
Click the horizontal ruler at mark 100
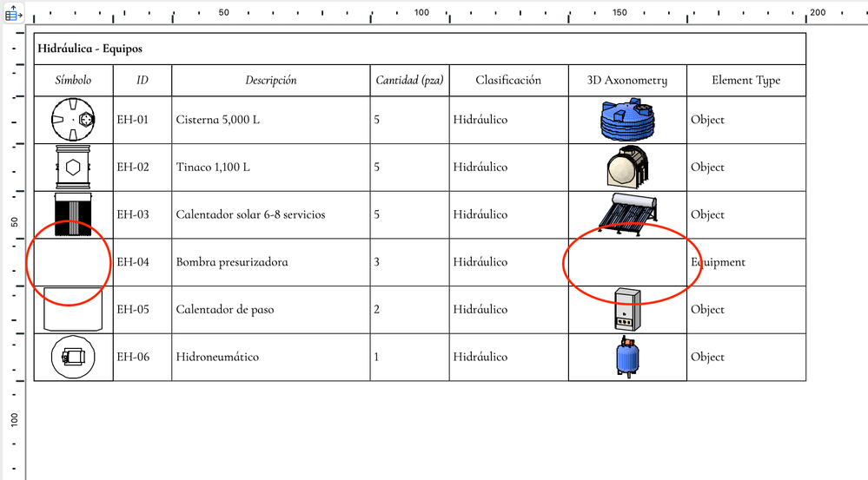(421, 13)
